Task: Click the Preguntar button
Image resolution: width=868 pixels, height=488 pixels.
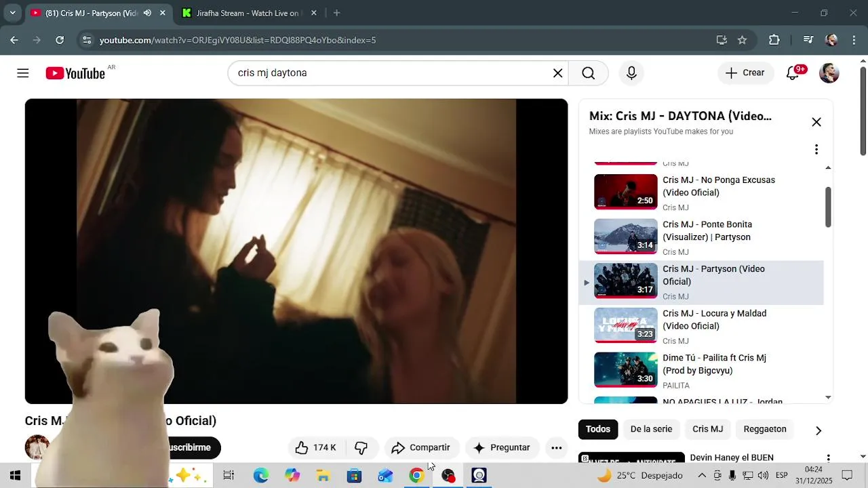Action: click(x=502, y=447)
